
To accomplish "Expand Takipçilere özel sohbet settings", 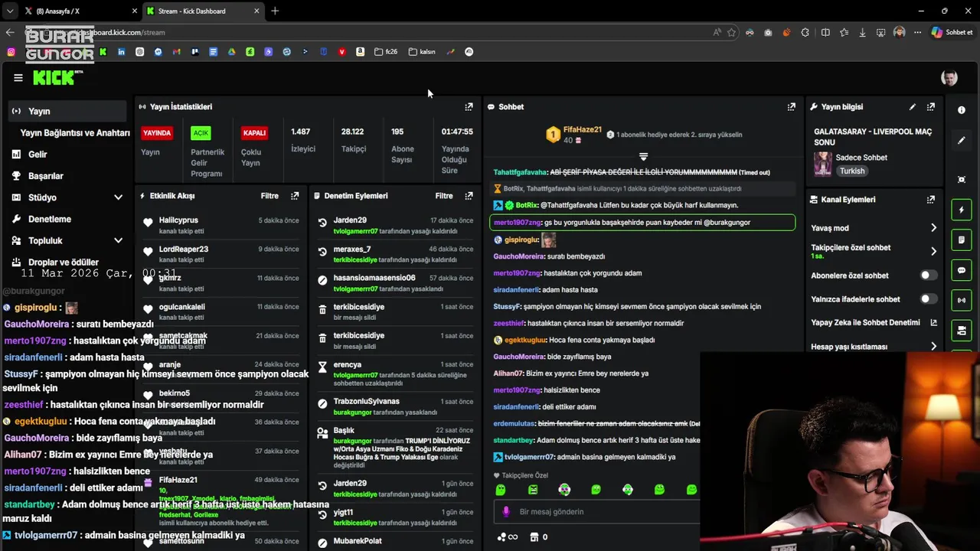I will pyautogui.click(x=933, y=251).
